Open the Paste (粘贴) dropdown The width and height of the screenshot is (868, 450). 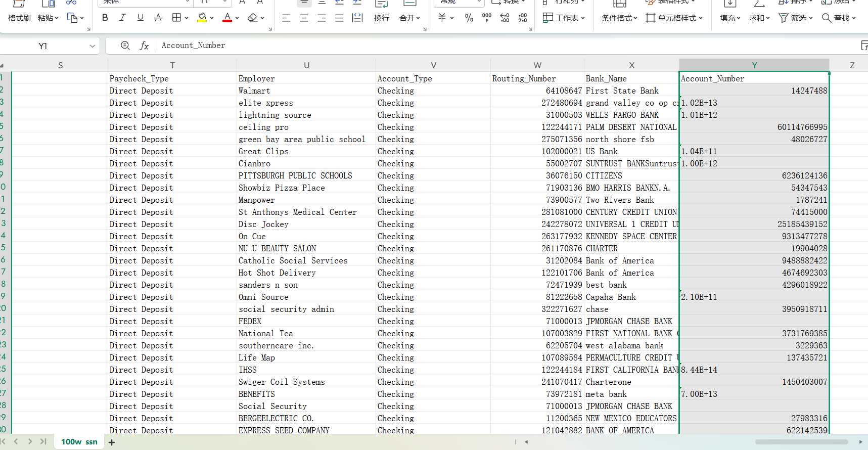48,18
